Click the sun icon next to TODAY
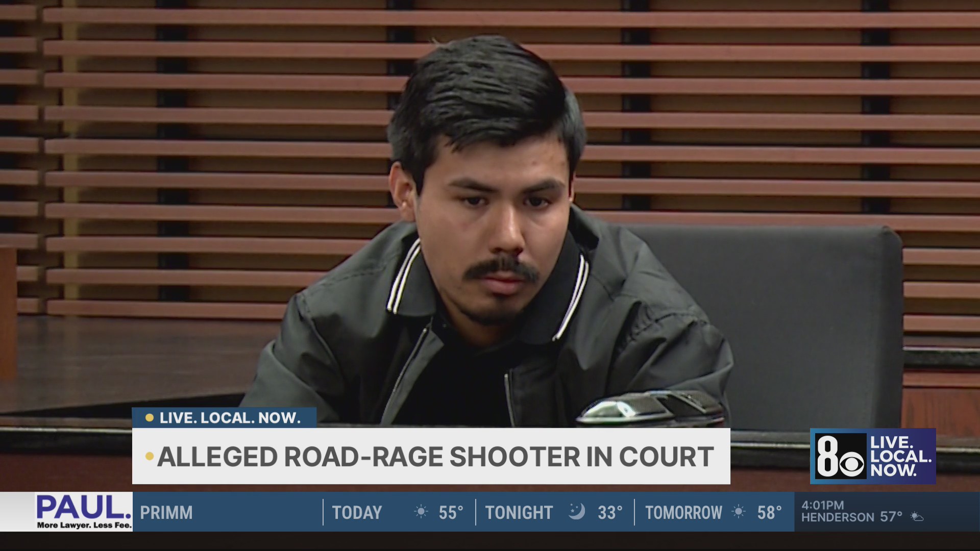980x551 pixels. click(421, 512)
